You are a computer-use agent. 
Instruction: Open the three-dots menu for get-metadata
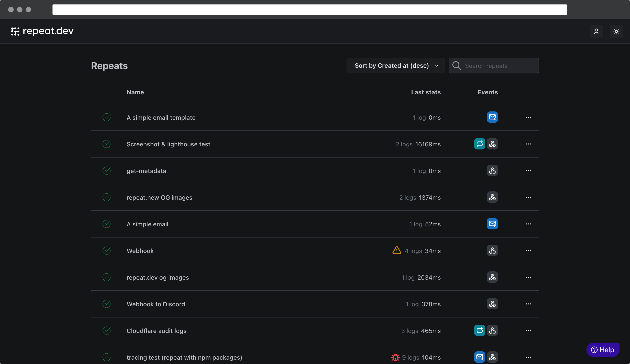click(x=528, y=170)
